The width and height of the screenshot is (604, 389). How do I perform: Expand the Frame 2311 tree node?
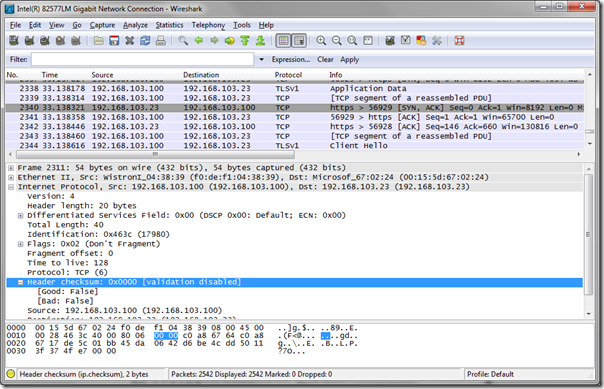(11, 168)
